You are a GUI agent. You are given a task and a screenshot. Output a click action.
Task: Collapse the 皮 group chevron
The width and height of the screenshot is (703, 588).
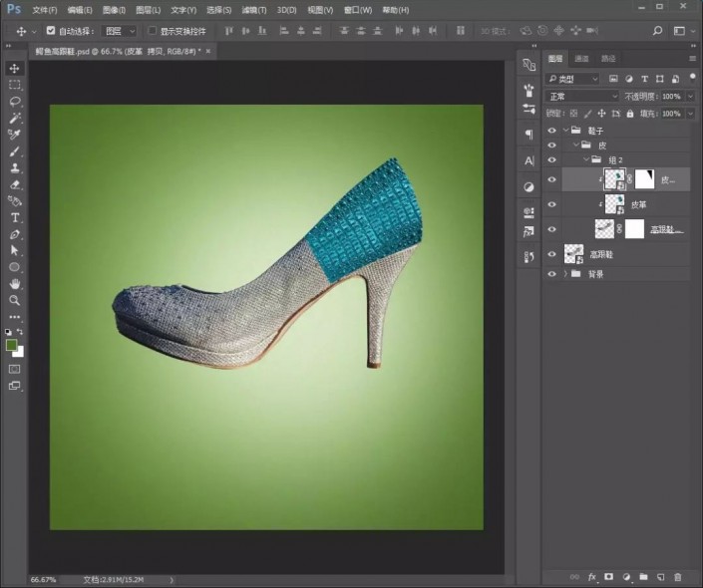click(x=576, y=146)
